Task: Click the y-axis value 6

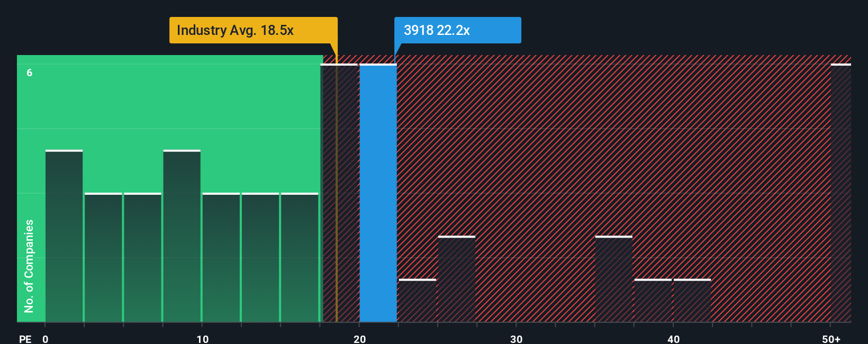Action: tap(30, 73)
